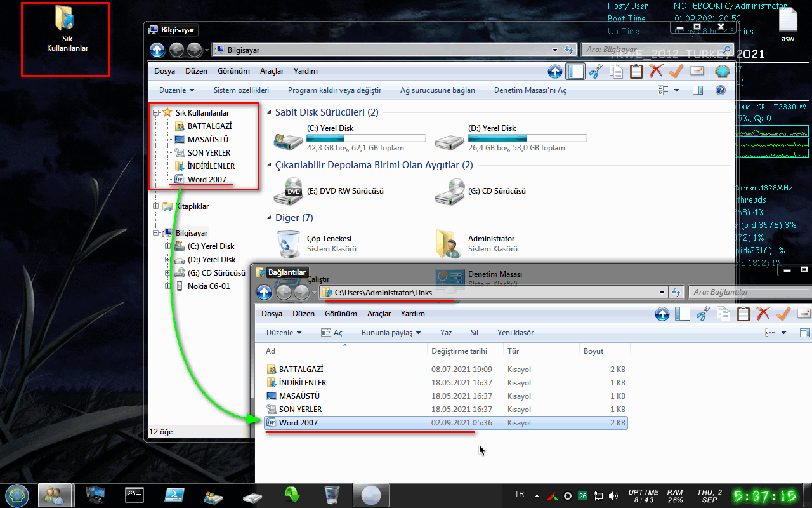Click the Sistem özellikleri button
This screenshot has height=508, width=812.
coord(241,90)
